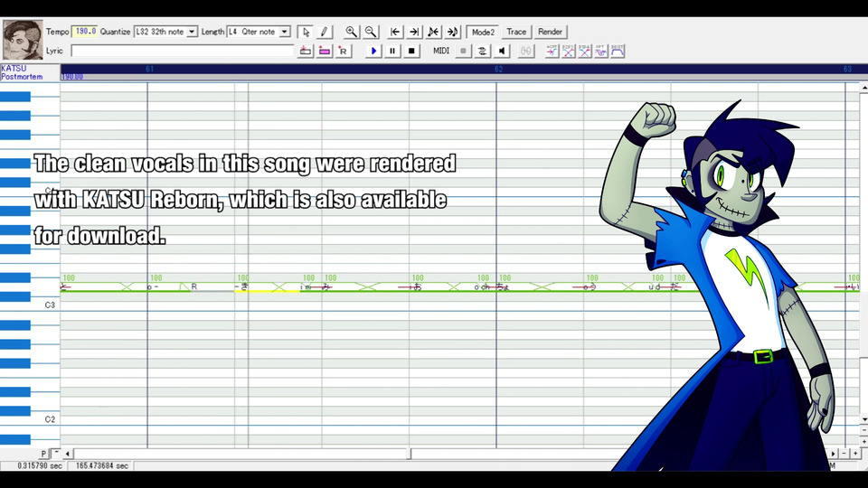Image resolution: width=868 pixels, height=488 pixels.
Task: Click the Trace button
Action: [516, 33]
